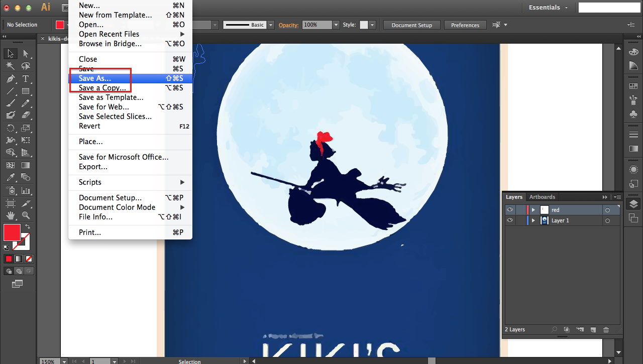Switch to the Artboards tab
Screen dimensions: 643x364
542,197
